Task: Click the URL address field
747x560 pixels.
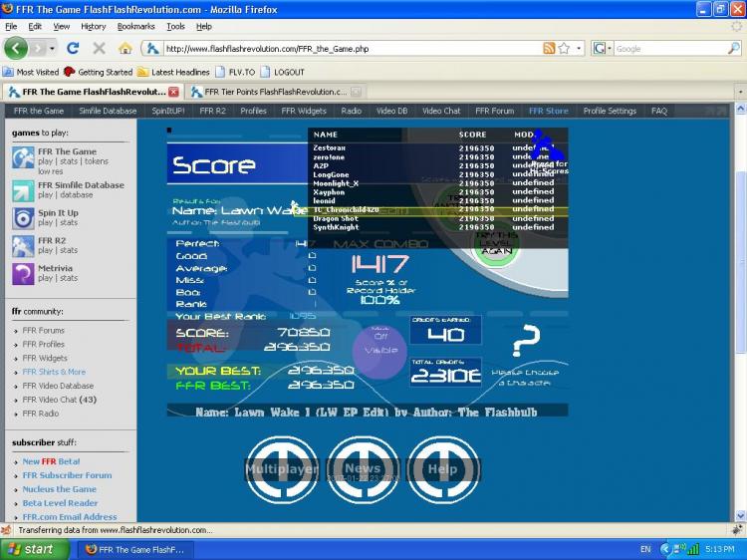Action: [353, 49]
